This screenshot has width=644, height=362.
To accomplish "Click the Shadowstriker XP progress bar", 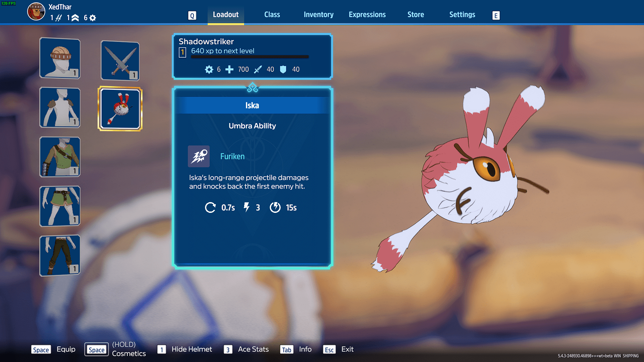I will point(250,57).
